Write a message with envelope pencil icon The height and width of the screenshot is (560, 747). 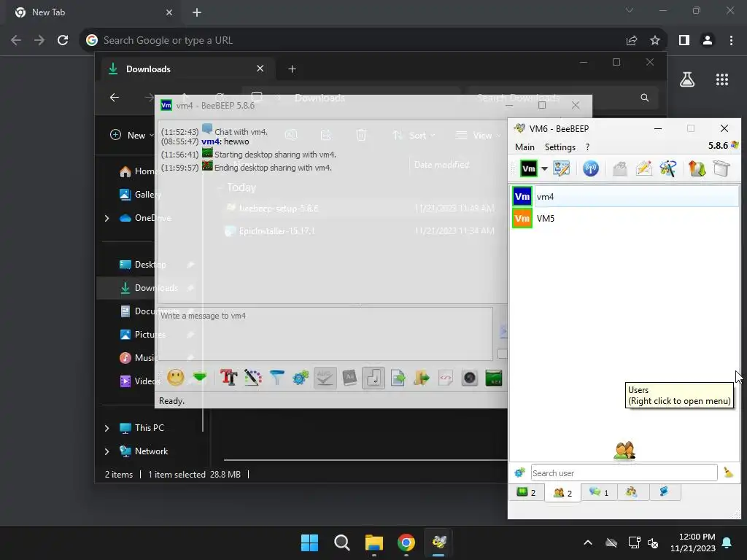click(x=643, y=168)
